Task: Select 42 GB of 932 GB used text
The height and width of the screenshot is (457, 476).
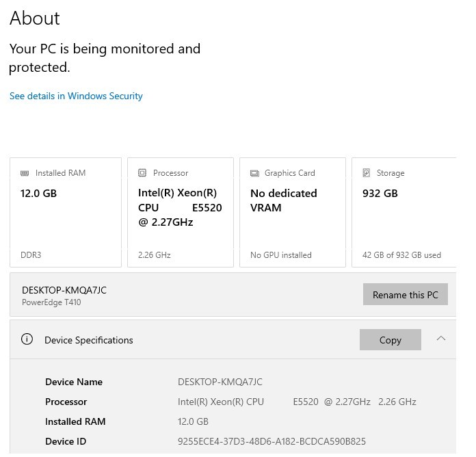Action: [x=401, y=255]
